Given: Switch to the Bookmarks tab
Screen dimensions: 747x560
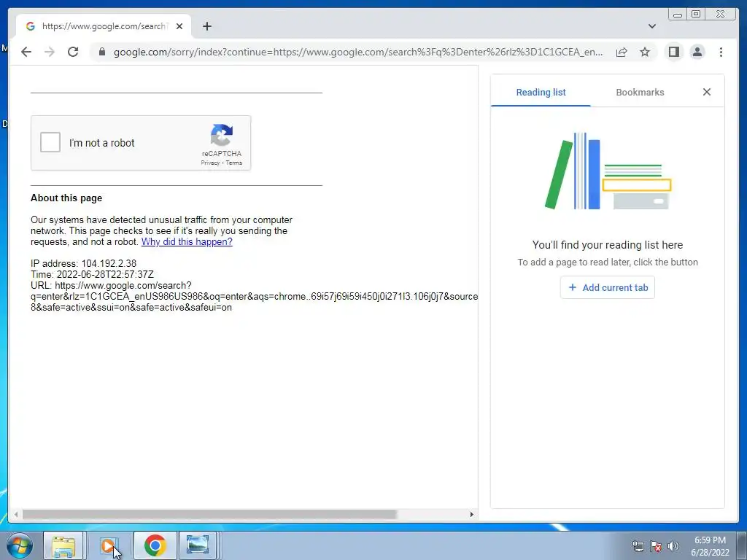Looking at the screenshot, I should (x=640, y=93).
